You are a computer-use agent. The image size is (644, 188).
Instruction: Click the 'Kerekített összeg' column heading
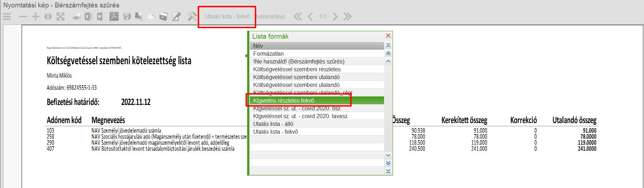coord(464,120)
